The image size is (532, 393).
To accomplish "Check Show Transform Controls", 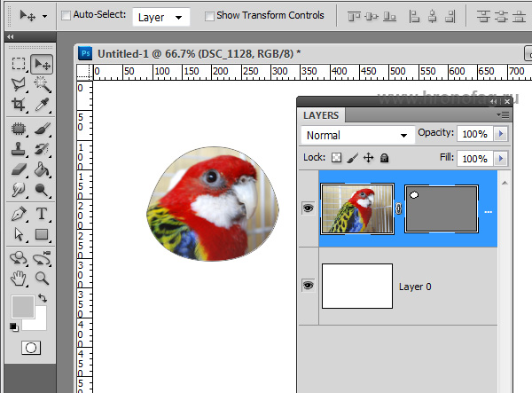I will click(209, 16).
